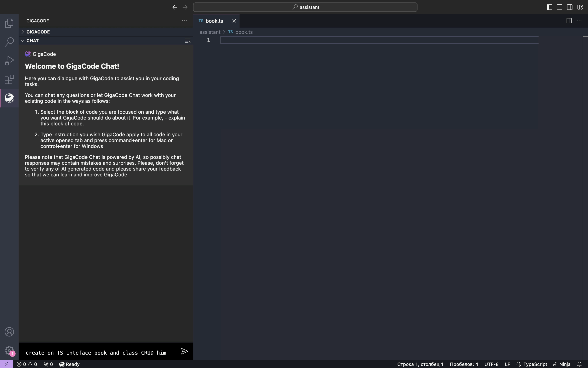The width and height of the screenshot is (588, 368).
Task: Open the Search view in activity bar
Action: click(x=9, y=42)
